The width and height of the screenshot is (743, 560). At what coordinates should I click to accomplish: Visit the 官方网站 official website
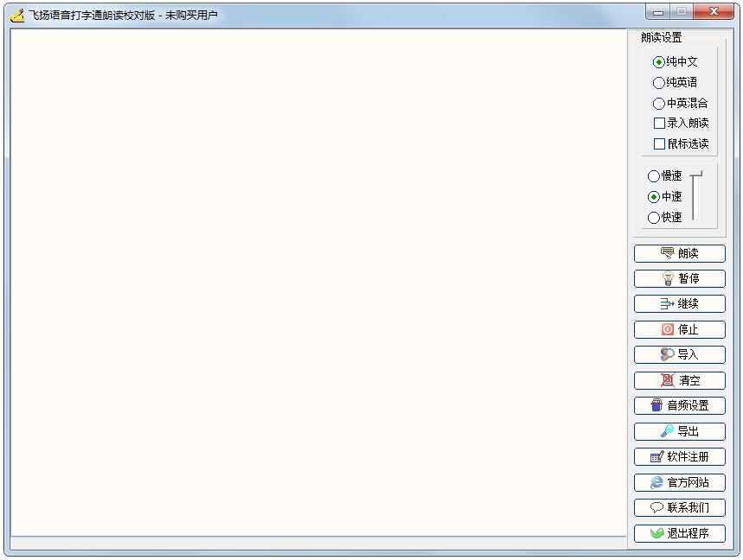(680, 483)
